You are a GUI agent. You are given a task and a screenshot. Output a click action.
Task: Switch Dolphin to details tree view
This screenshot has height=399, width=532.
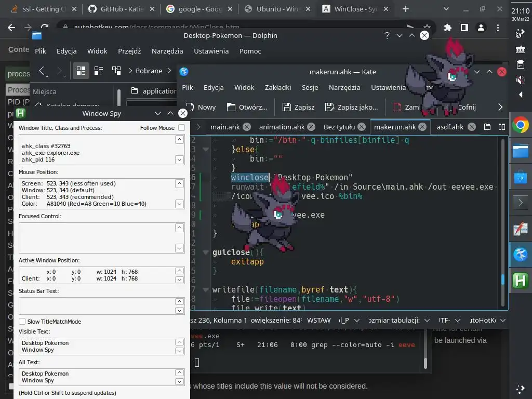coord(116,71)
